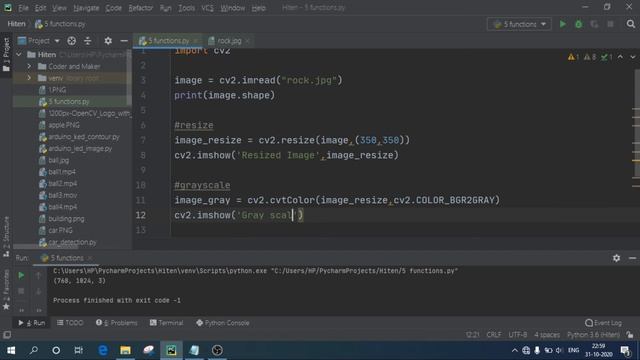Open Project panel settings gear
Viewport: 640px width, 360px height.
[108, 41]
